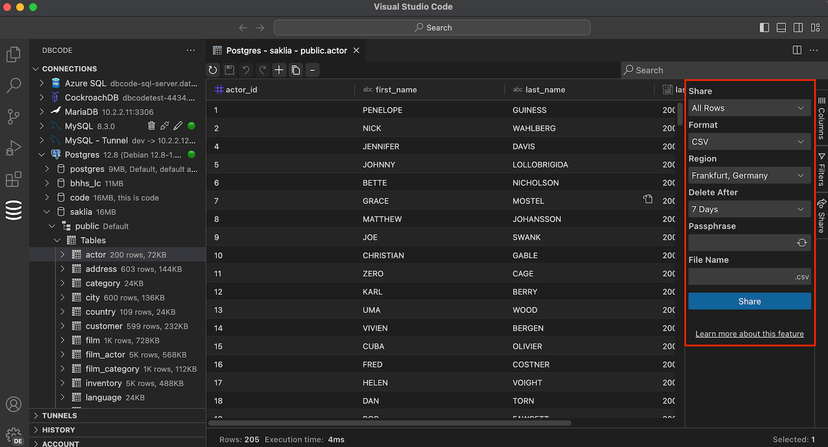The image size is (828, 447).
Task: Click the horizontal scrollbar under the grid
Action: coord(390,423)
